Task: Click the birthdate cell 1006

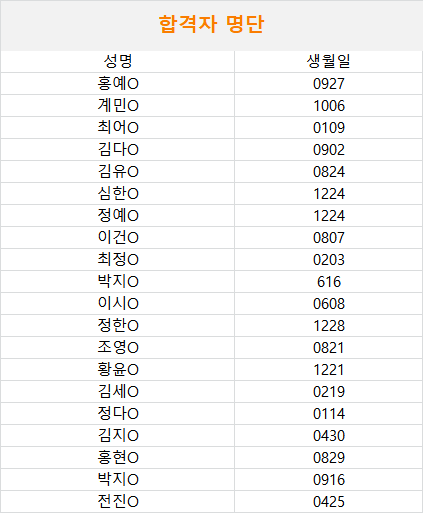Action: 329,105
